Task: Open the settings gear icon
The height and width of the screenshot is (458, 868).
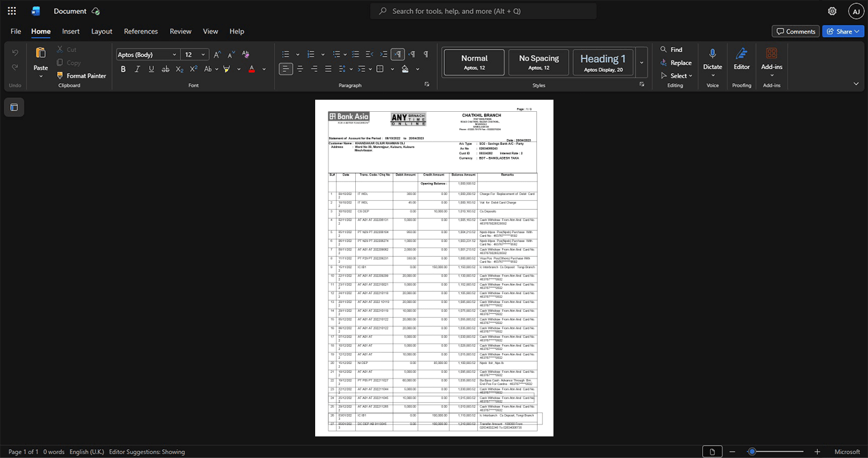Action: (832, 11)
